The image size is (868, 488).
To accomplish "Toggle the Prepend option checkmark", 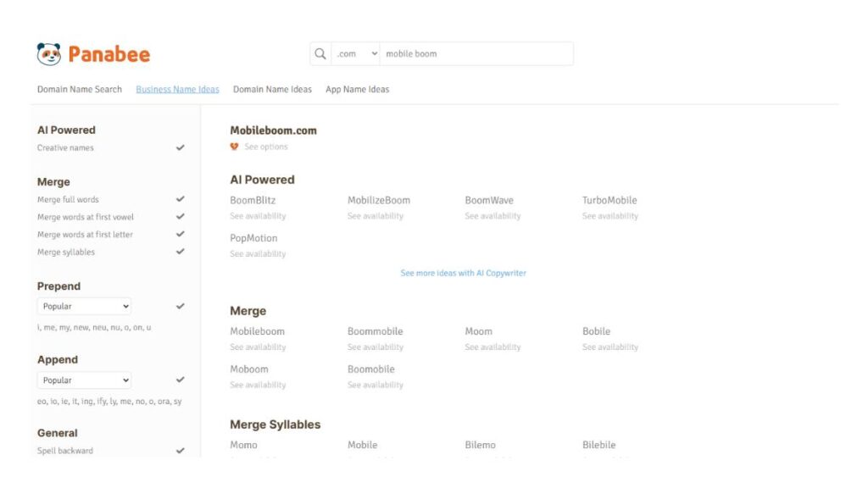I will 180,306.
